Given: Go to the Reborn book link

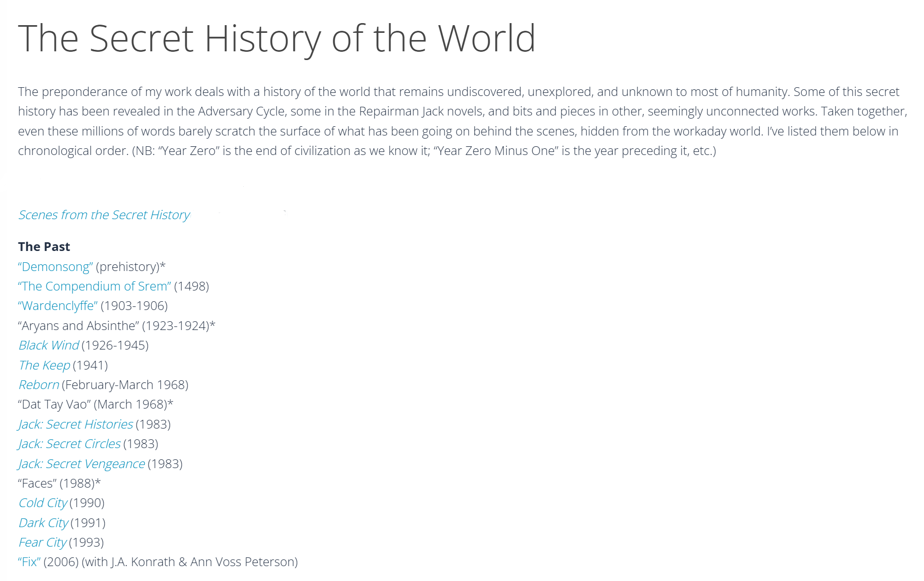Looking at the screenshot, I should (39, 385).
